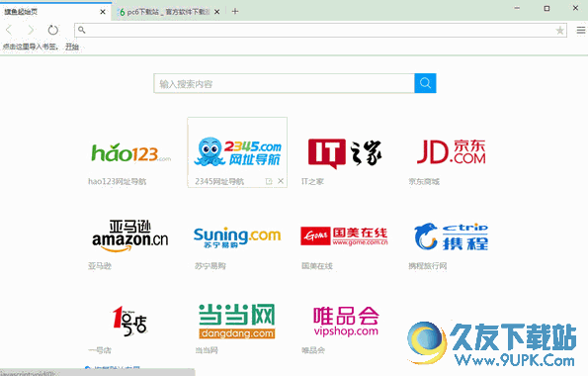Open the browser hamburger menu
Image resolution: width=588 pixels, height=376 pixels.
580,30
